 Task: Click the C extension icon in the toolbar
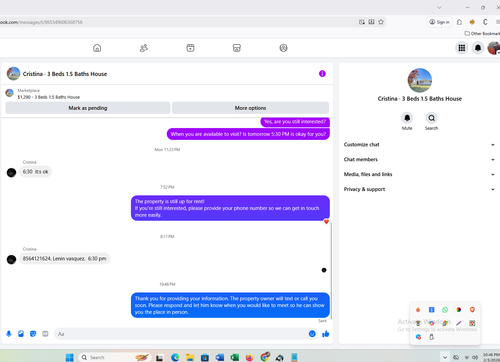coord(485,22)
